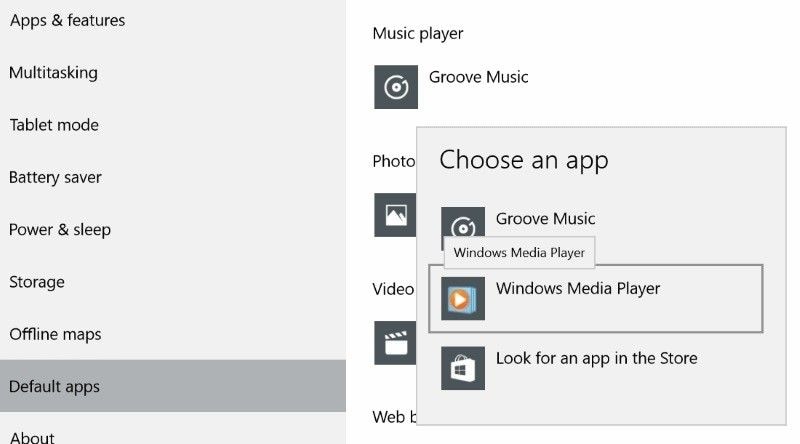Go to Tablet mode settings
This screenshot has height=444, width=800.
click(54, 125)
